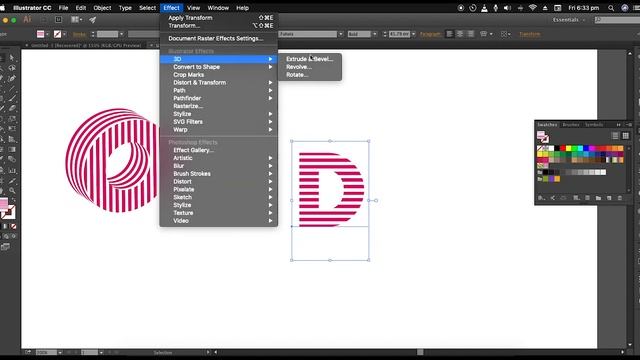Open the Texture effect submenu
Screen dimensions: 640x360
point(219,213)
